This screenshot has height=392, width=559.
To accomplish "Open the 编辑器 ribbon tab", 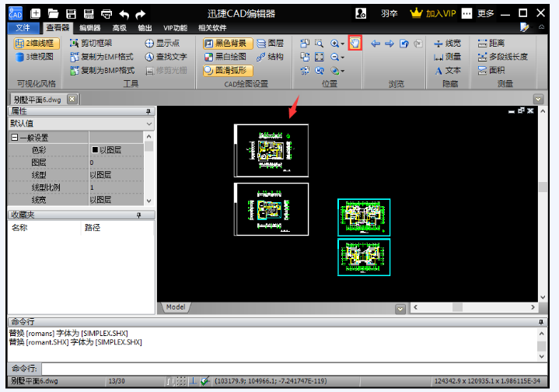I will pyautogui.click(x=90, y=27).
